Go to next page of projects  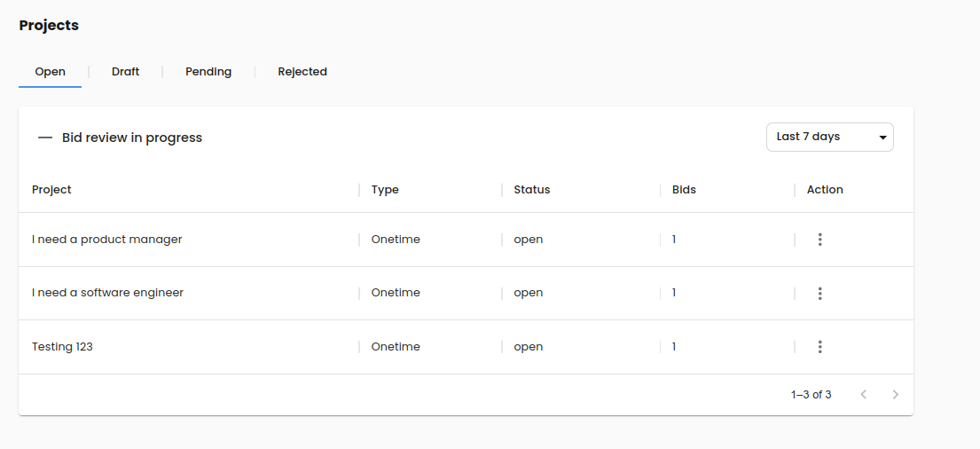coord(895,395)
